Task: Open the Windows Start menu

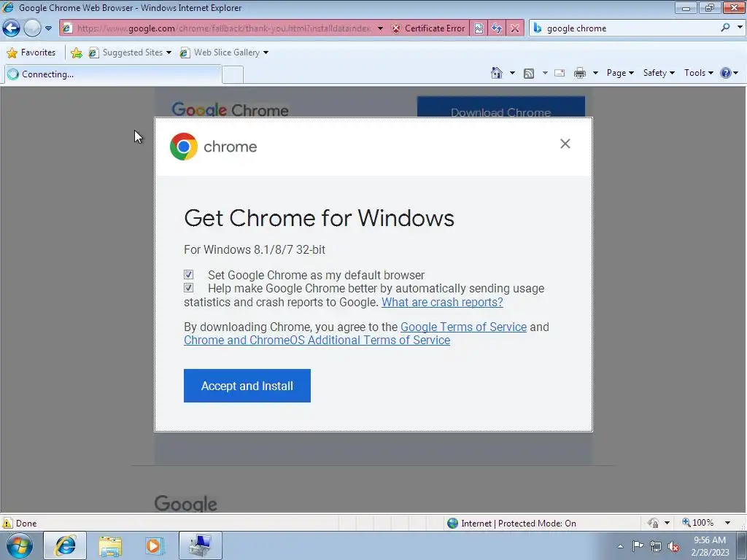Action: [20, 545]
